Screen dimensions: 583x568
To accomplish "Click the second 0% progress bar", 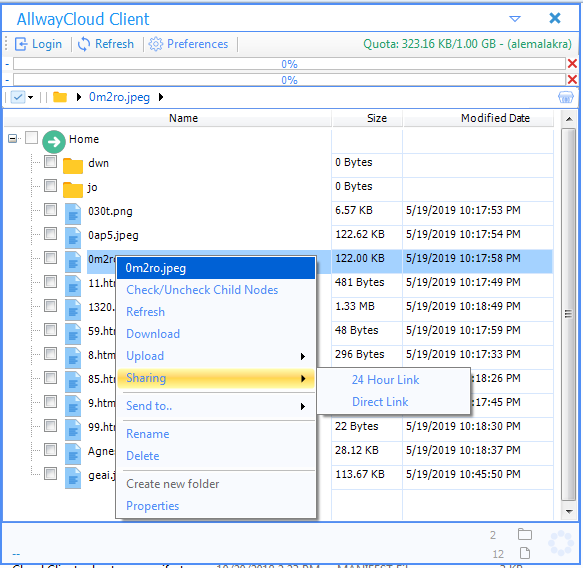I will [x=289, y=80].
